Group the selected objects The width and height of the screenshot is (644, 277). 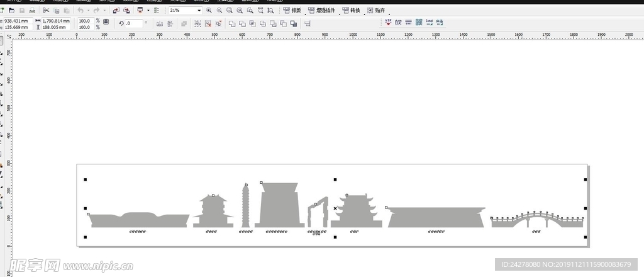[x=197, y=23]
